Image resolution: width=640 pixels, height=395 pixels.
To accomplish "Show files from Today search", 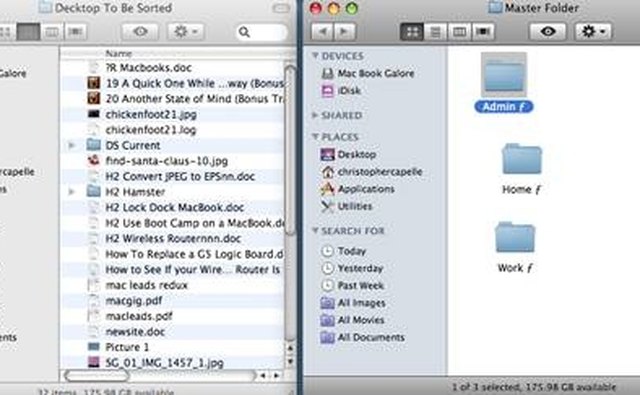I will pyautogui.click(x=344, y=251).
